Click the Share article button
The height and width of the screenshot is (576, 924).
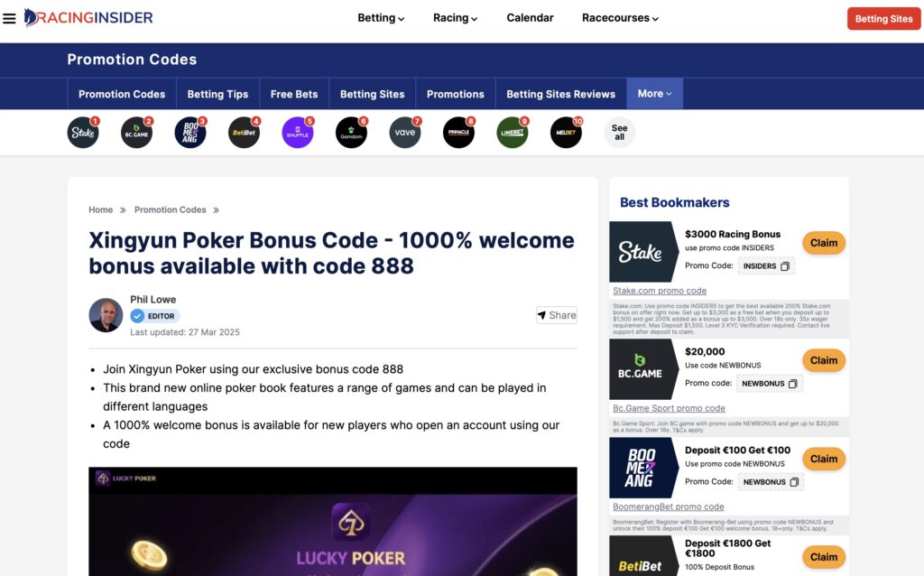pyautogui.click(x=556, y=315)
